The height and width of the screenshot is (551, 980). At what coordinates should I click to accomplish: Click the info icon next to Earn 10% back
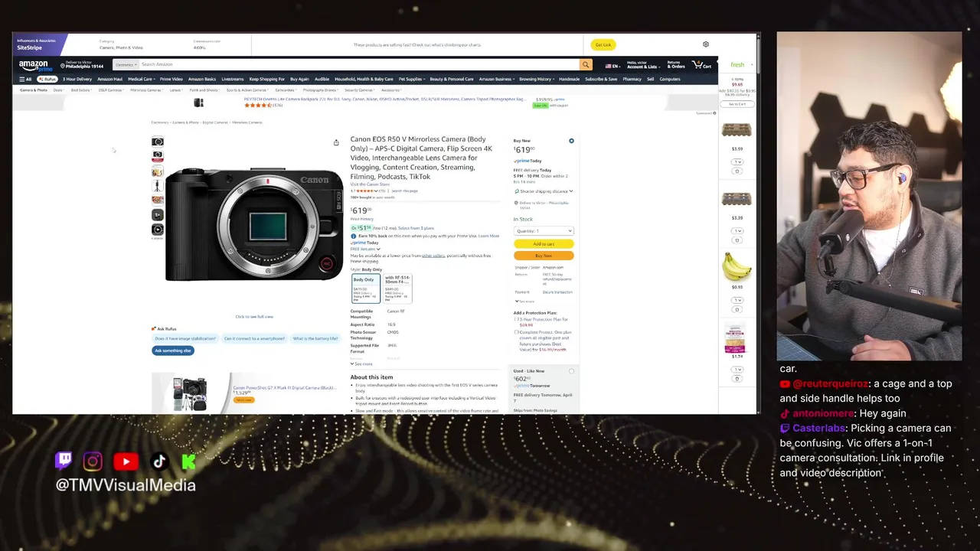pyautogui.click(x=354, y=236)
